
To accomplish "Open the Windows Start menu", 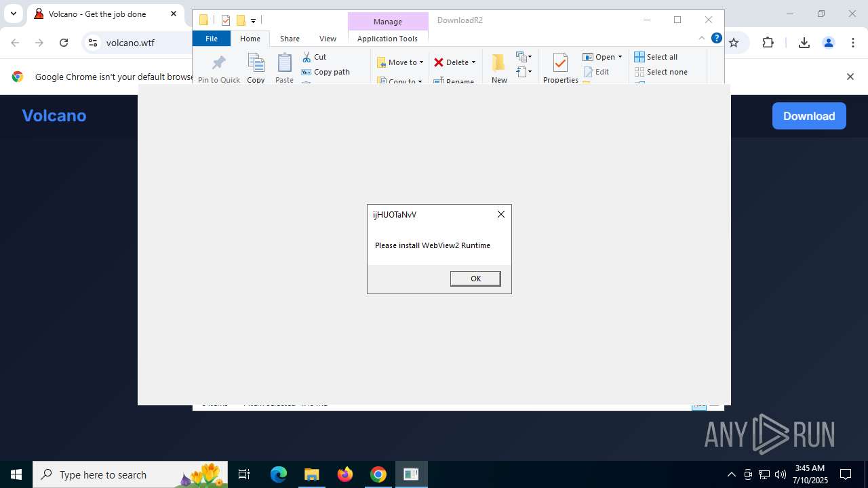I will [x=16, y=474].
